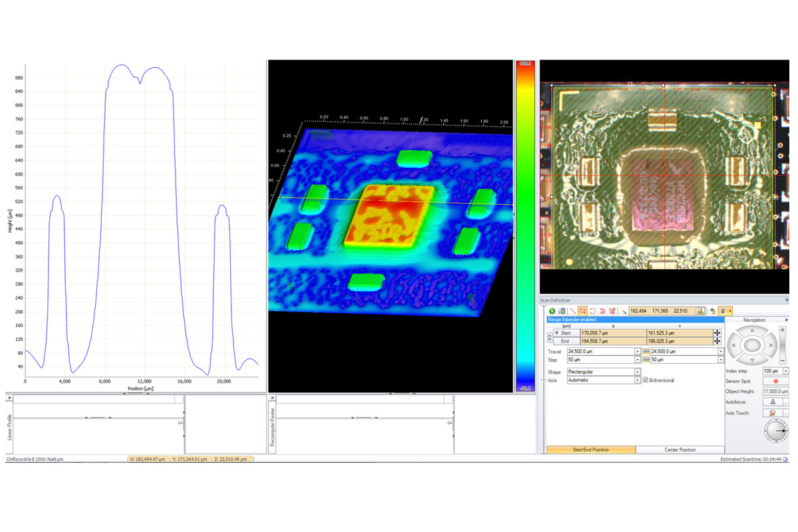Open the Shape dropdown set to Rectangular
This screenshot has width=798, height=532.
[637, 372]
